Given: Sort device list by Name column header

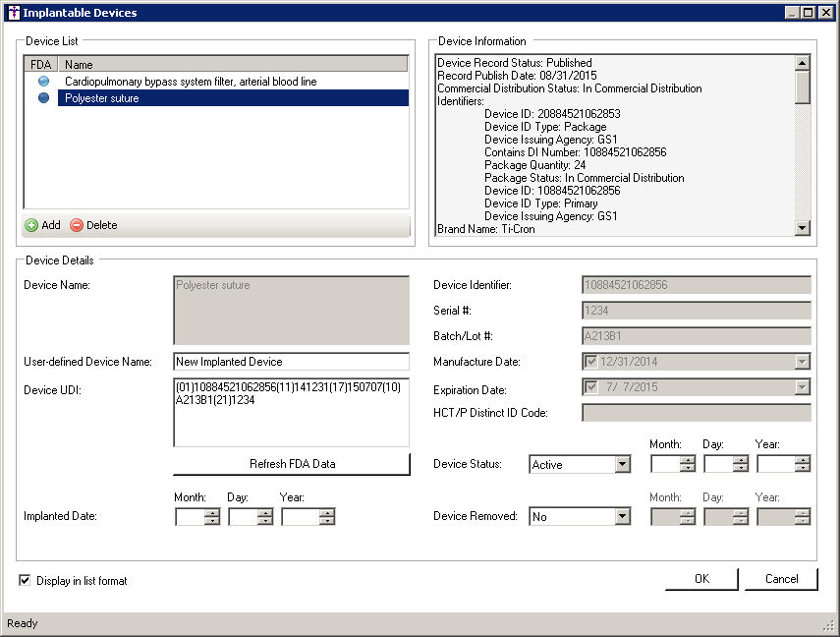Looking at the screenshot, I should [x=233, y=65].
